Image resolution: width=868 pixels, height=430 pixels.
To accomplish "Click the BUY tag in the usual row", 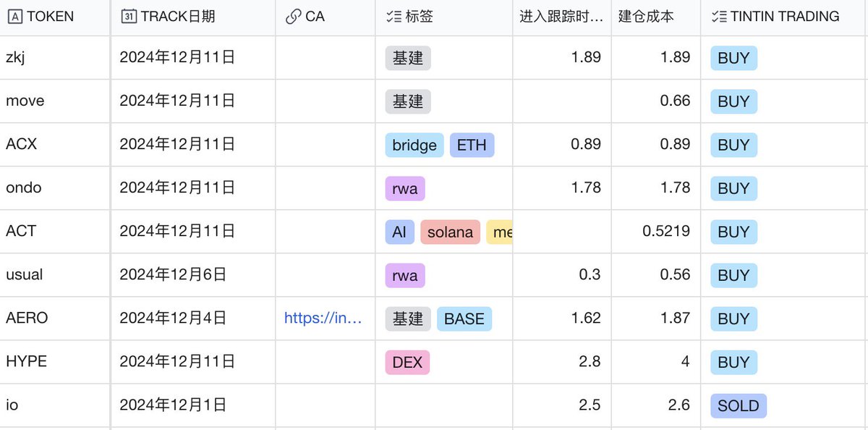I will tap(733, 276).
